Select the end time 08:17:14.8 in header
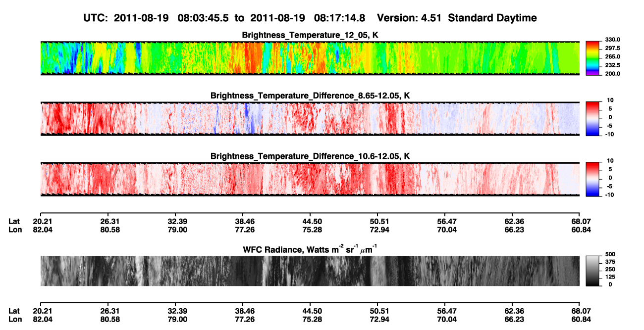The width and height of the screenshot is (644, 330). tap(340, 18)
